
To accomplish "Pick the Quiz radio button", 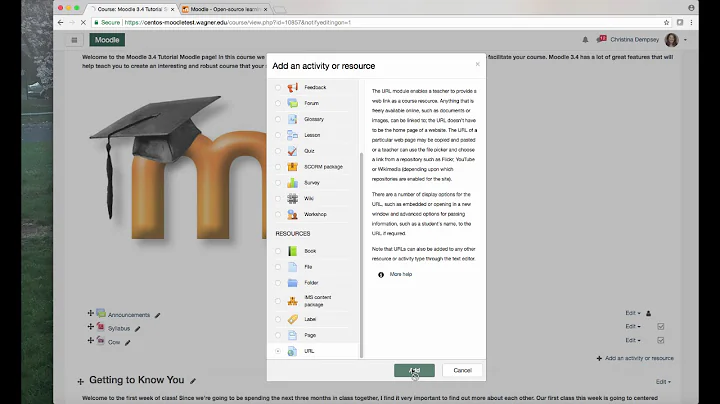I will [x=278, y=151].
